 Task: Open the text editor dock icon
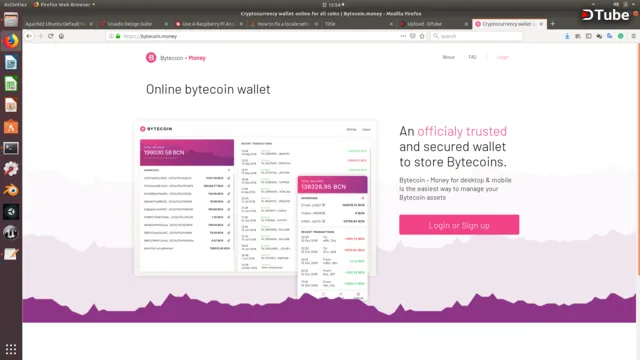(11, 254)
